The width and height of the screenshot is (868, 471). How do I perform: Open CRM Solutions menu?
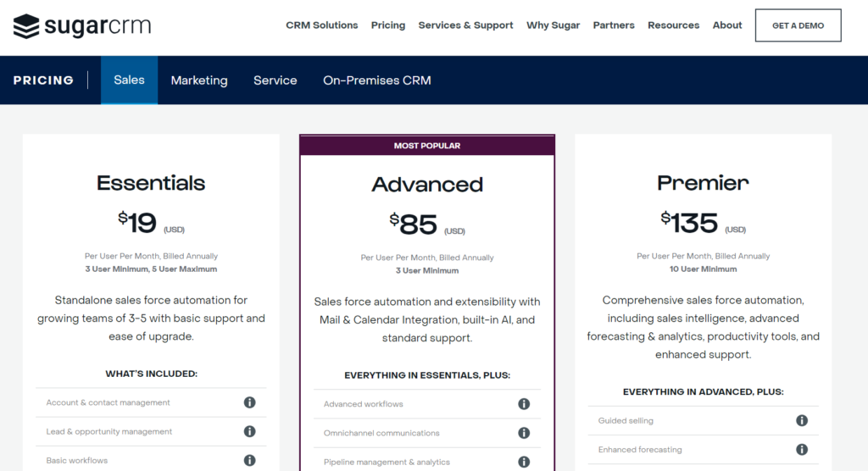click(321, 25)
